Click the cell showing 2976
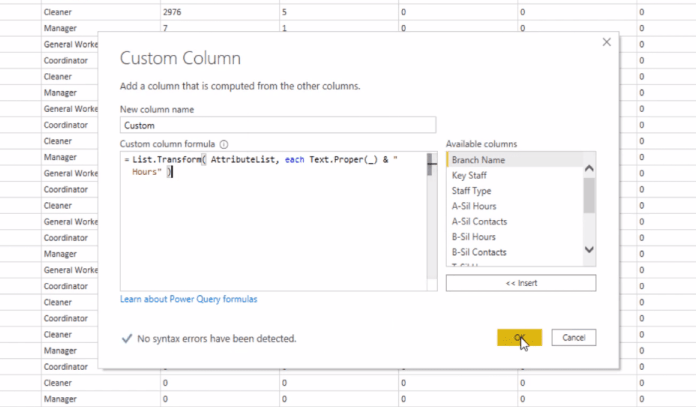The width and height of the screenshot is (696, 407). click(x=220, y=12)
